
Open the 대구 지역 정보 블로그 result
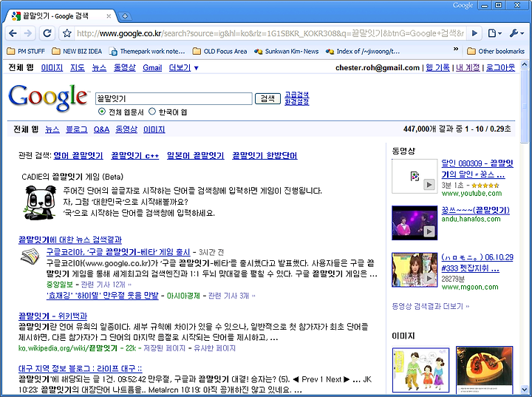(80, 368)
